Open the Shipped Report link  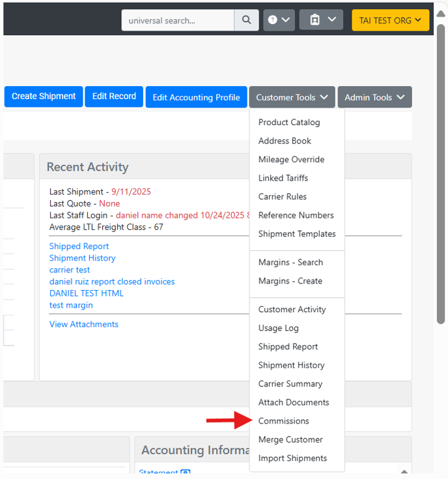[x=79, y=246]
